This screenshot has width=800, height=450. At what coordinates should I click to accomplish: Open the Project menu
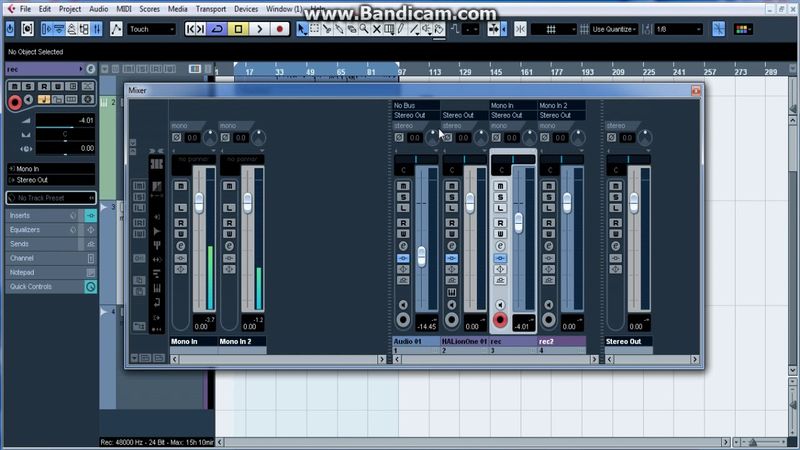[70, 9]
